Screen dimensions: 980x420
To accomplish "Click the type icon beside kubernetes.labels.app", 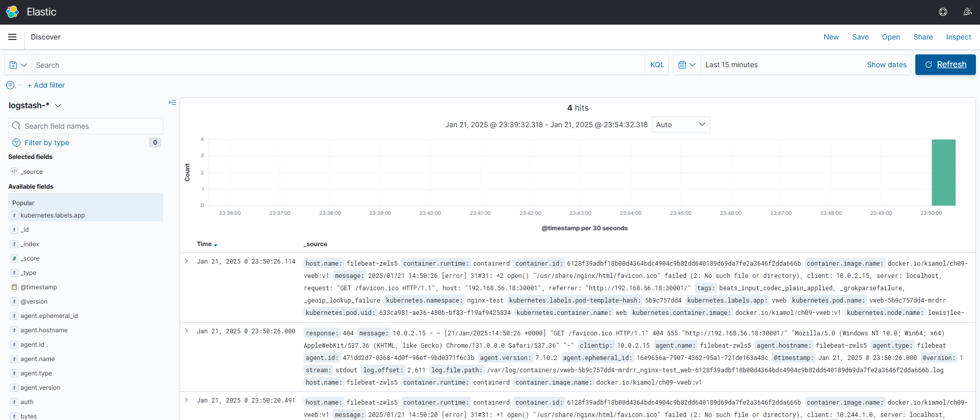I will pyautogui.click(x=14, y=215).
